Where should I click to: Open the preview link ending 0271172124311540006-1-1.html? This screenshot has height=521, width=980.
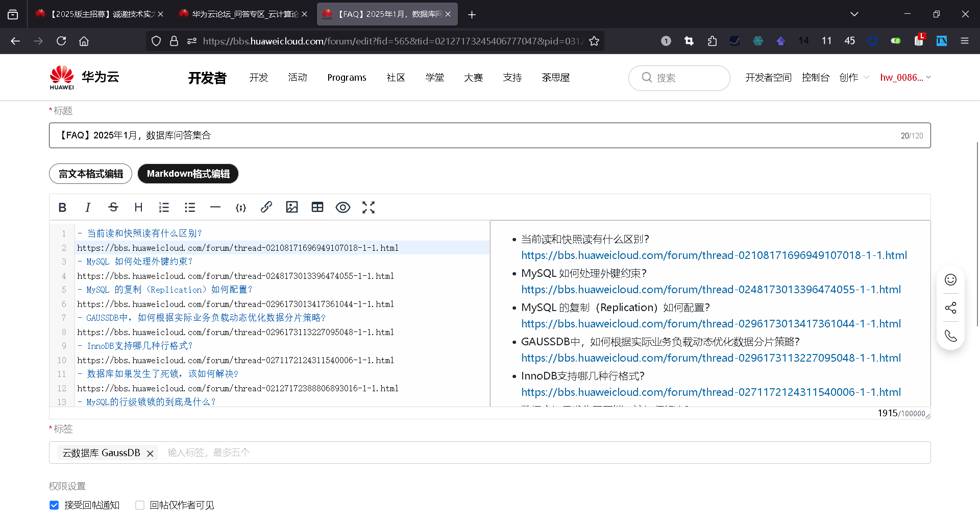tap(711, 392)
